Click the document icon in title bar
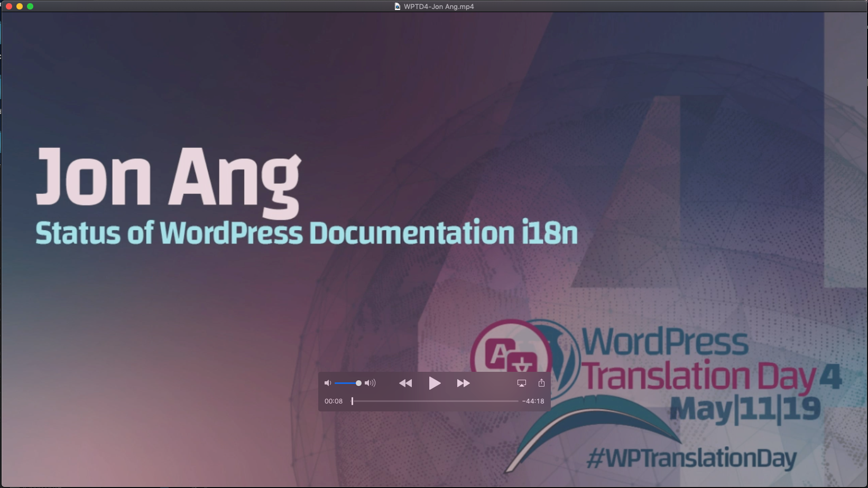This screenshot has width=868, height=488. pos(398,6)
